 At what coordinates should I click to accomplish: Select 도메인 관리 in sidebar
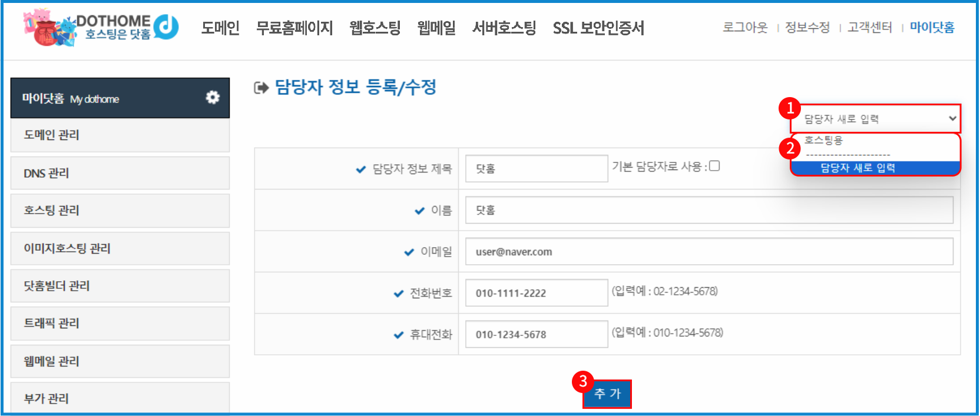120,135
